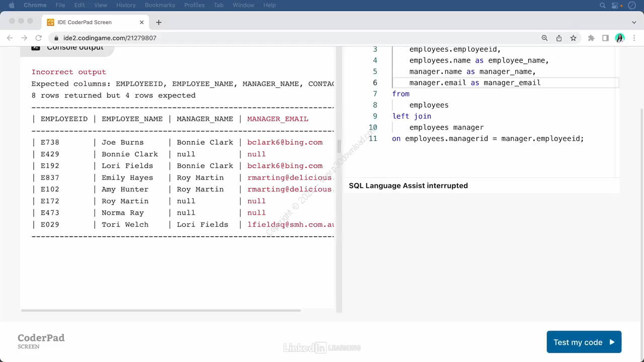
Task: Click bclark6@bing.com in the Joe Burns row
Action: [285, 142]
